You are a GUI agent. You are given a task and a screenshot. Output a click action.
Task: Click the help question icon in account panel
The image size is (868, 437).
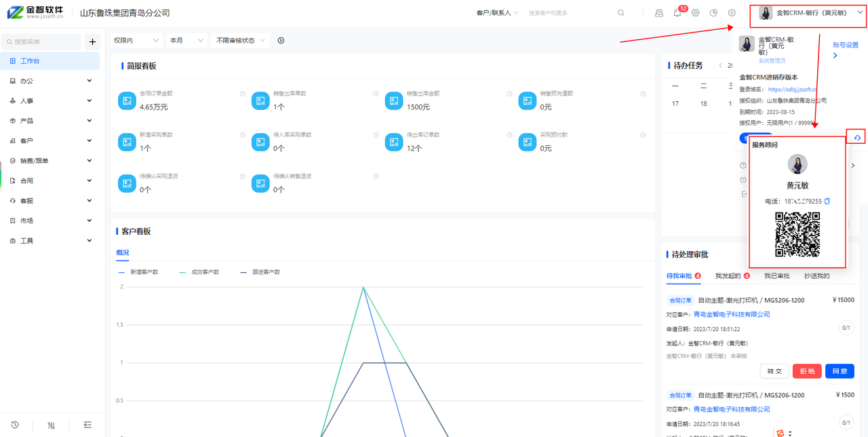point(743,166)
